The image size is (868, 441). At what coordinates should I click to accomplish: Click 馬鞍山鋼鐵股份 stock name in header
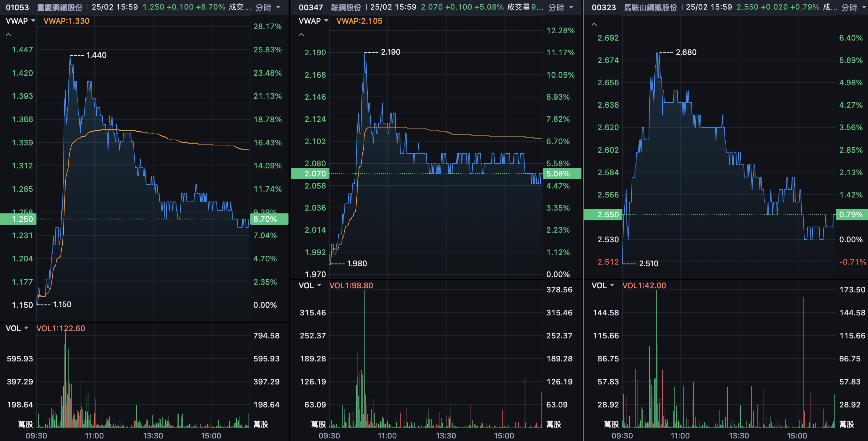click(x=650, y=7)
